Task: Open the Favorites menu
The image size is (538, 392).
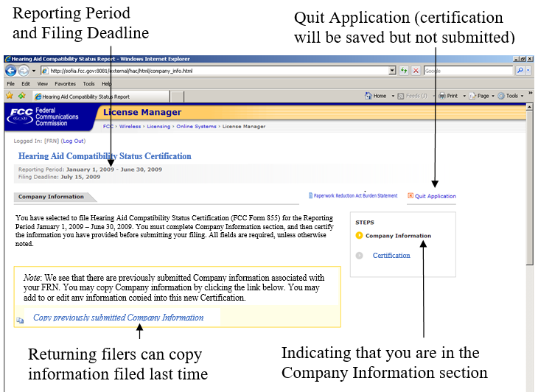Action: pyautogui.click(x=65, y=84)
